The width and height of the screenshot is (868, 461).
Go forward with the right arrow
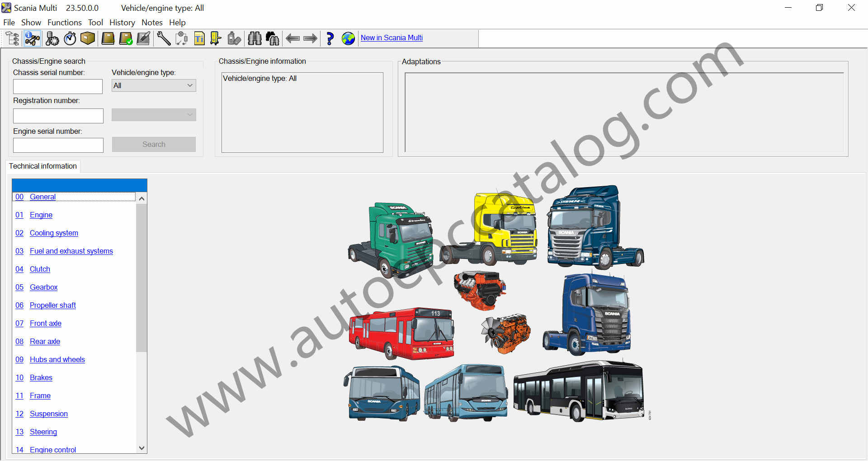tap(310, 38)
